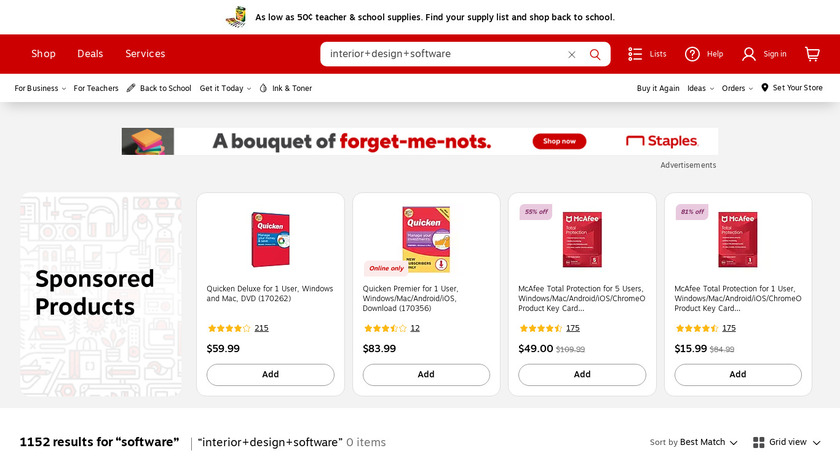
Task: Switch layout using Grid view selector
Action: (x=787, y=442)
